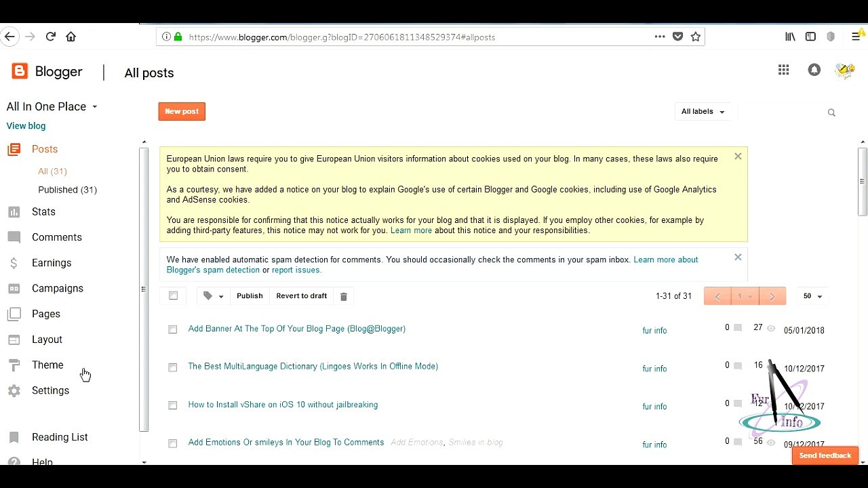Open Add Banner At The Top post
The width and height of the screenshot is (868, 488).
tap(297, 329)
